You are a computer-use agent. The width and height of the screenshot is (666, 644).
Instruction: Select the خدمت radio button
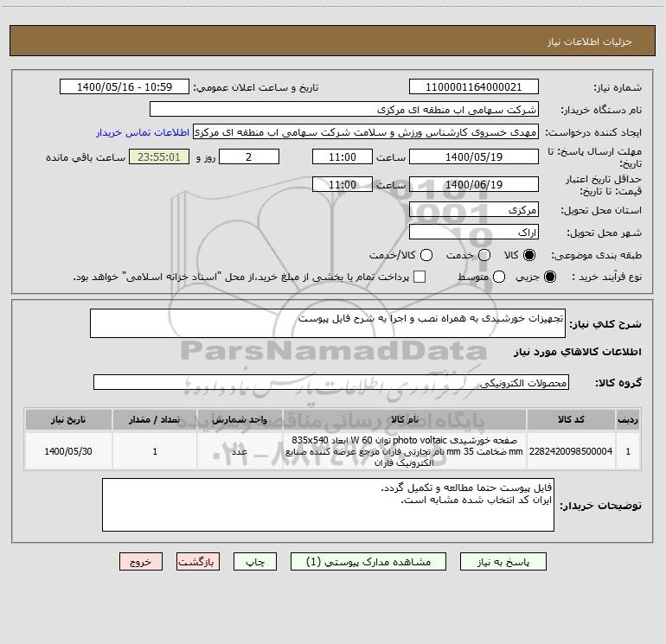click(484, 255)
